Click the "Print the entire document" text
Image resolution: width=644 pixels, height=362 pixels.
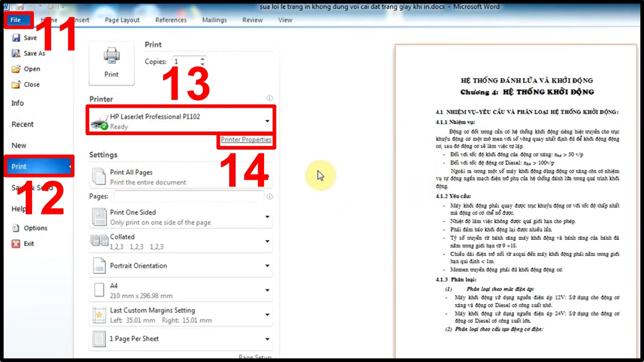(x=148, y=182)
